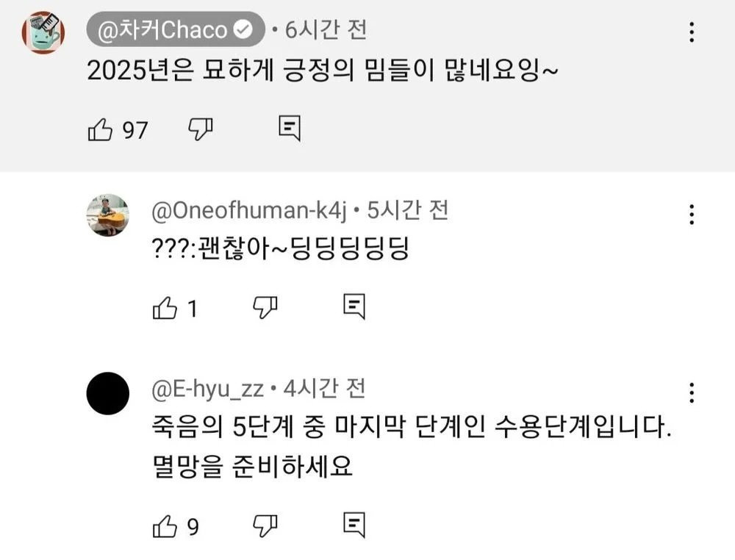Image resolution: width=735 pixels, height=560 pixels.
Task: Click the reply icon under @E-hyu_zz's comment
Action: pyautogui.click(x=355, y=523)
